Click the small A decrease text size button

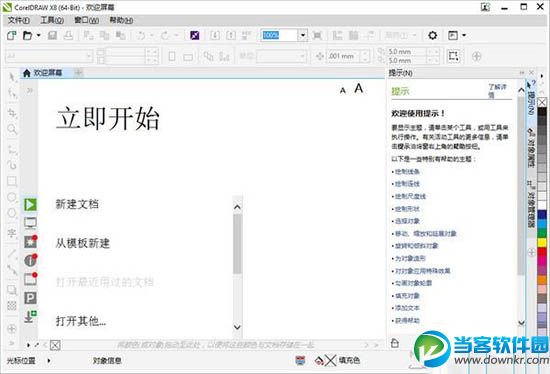click(x=343, y=91)
